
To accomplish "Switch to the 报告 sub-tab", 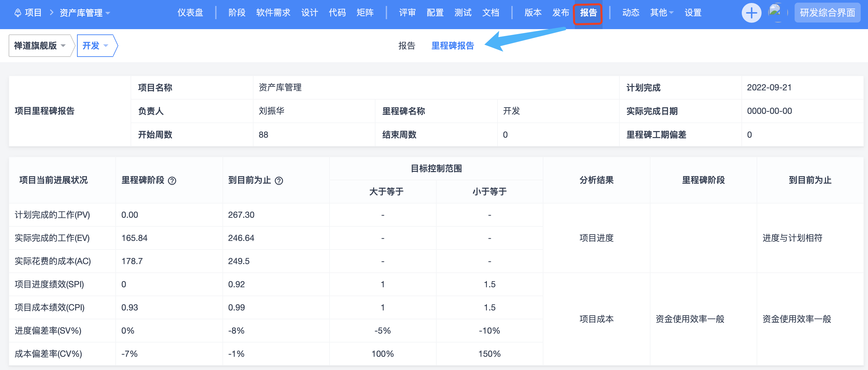I will [x=406, y=46].
